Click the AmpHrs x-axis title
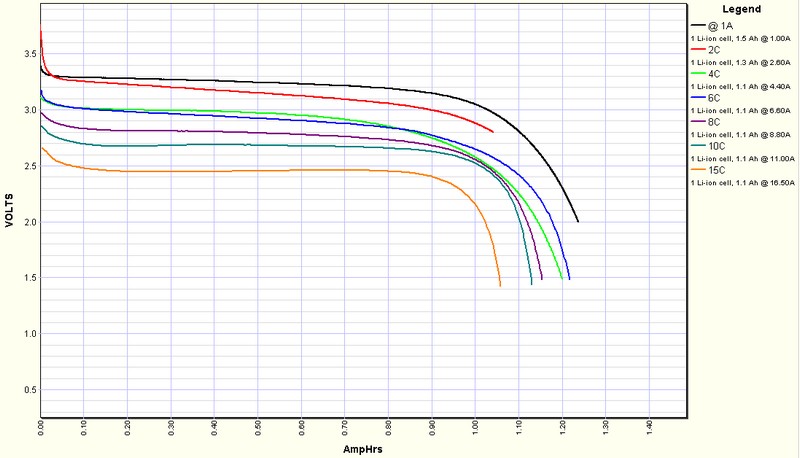800x458 pixels. point(363,450)
